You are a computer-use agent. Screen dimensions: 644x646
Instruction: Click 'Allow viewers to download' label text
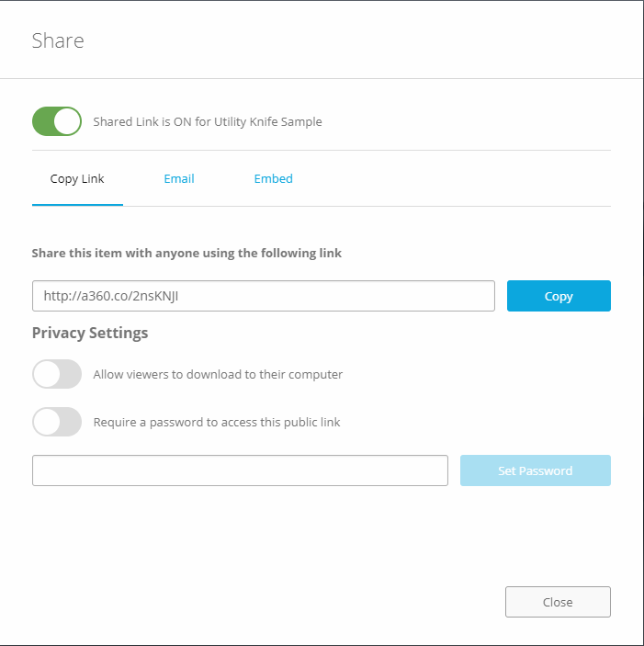[x=218, y=374]
